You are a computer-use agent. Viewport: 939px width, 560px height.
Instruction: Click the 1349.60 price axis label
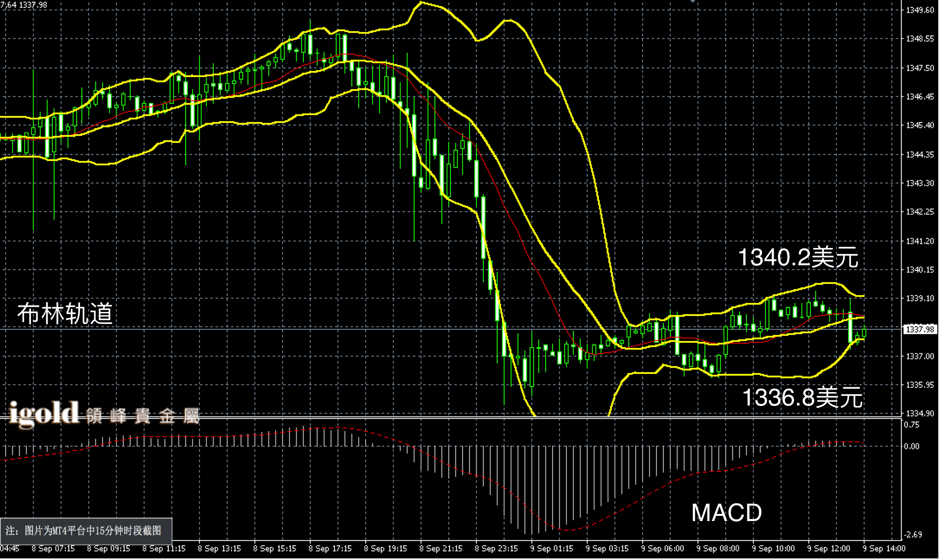tap(920, 10)
